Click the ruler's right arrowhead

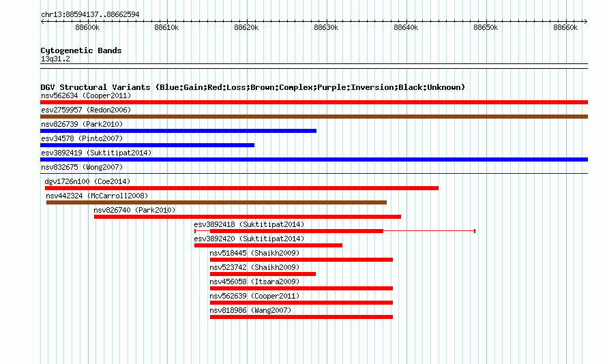coord(586,21)
